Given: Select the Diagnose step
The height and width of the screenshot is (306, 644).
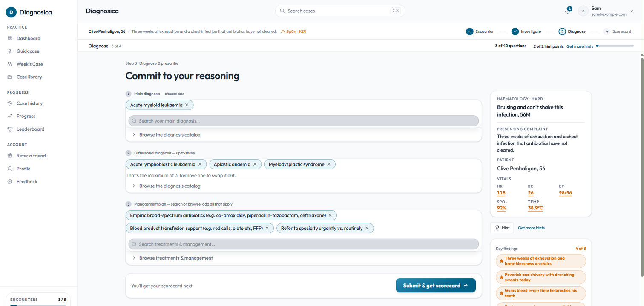Looking at the screenshot, I should point(572,31).
